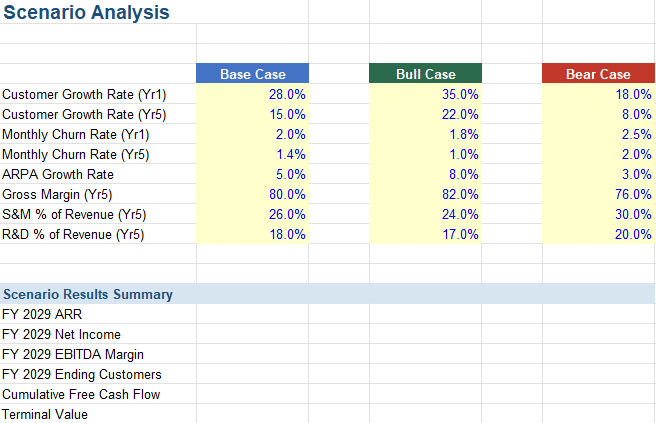Click the FY 2029 Net Income label
This screenshot has width=656, height=423.
click(61, 334)
